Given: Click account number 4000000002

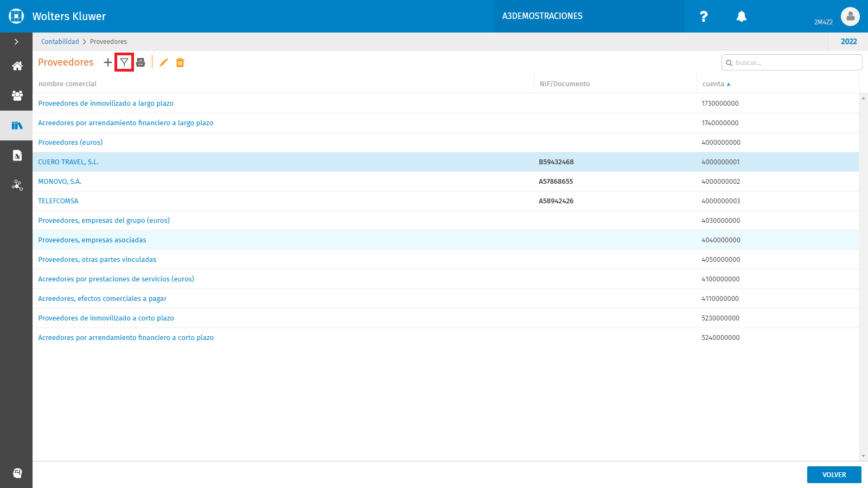Looking at the screenshot, I should click(720, 182).
